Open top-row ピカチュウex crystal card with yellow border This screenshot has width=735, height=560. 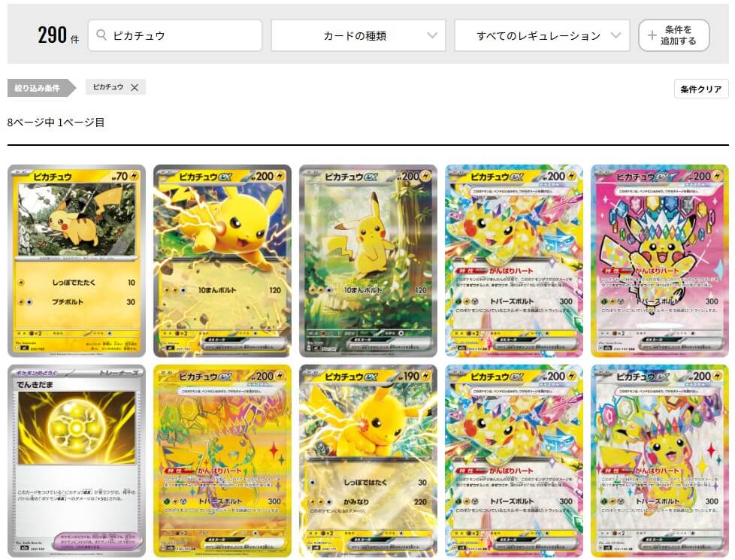(514, 261)
